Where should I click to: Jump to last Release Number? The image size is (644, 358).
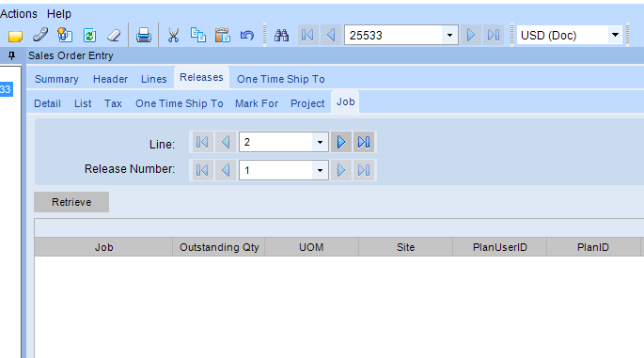click(x=364, y=170)
